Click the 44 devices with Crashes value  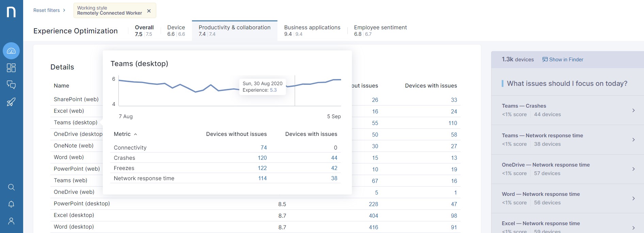(334, 158)
